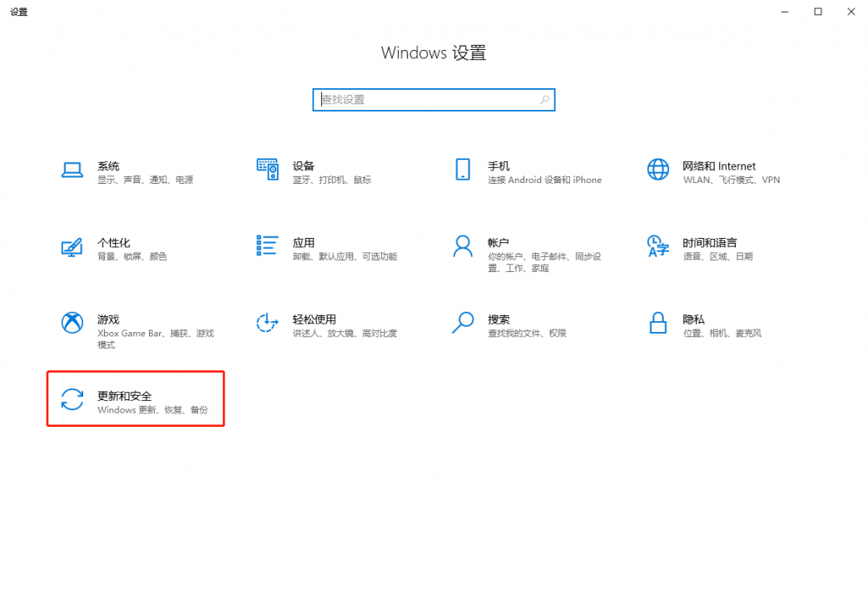This screenshot has width=868, height=599.
Task: Maximize the 设置 window
Action: [818, 12]
